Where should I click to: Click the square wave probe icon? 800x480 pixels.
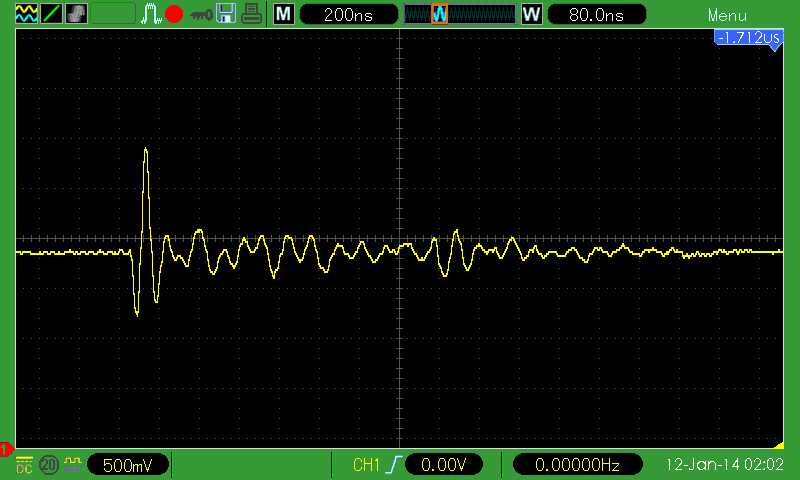tap(73, 464)
